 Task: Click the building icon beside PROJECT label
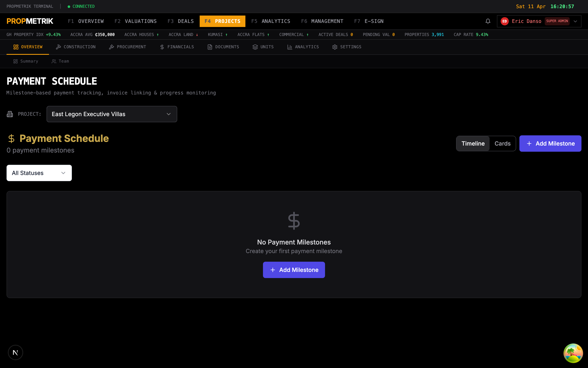click(10, 114)
